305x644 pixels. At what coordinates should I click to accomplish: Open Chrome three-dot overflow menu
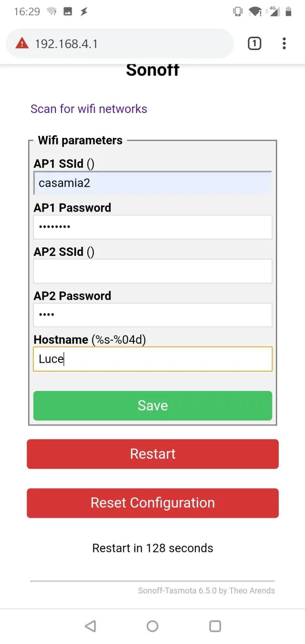(284, 44)
